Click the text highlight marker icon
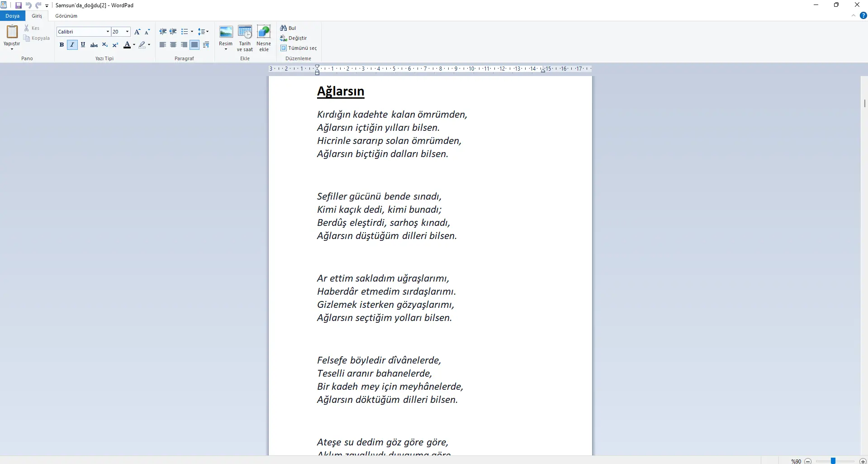 point(142,45)
